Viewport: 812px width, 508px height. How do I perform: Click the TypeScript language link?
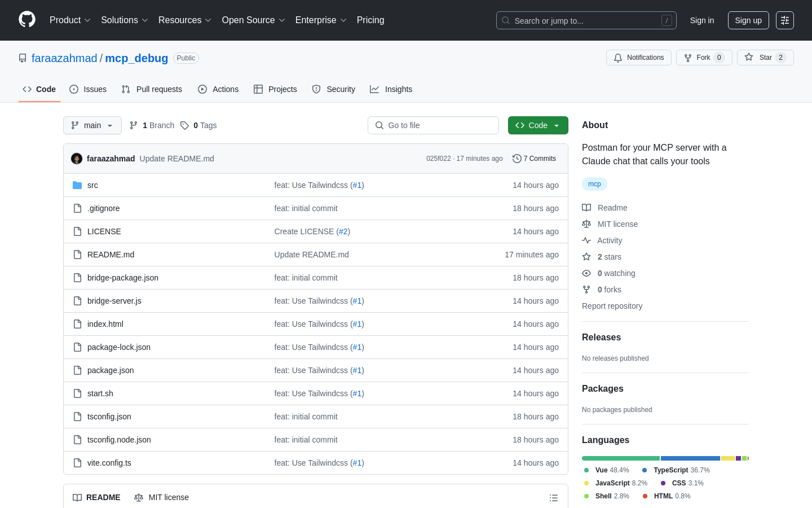676,470
